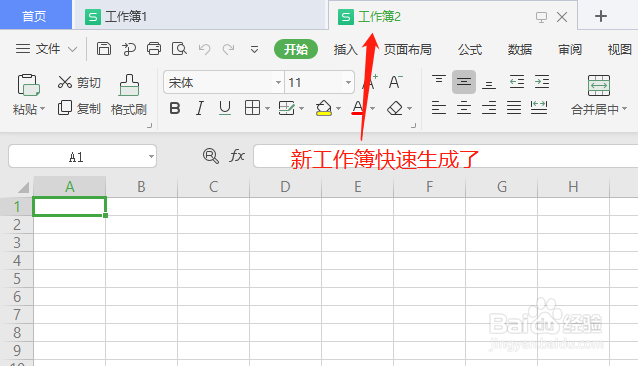638x366 pixels.
Task: Expand the clear formatting dropdown arrow
Action: point(409,109)
